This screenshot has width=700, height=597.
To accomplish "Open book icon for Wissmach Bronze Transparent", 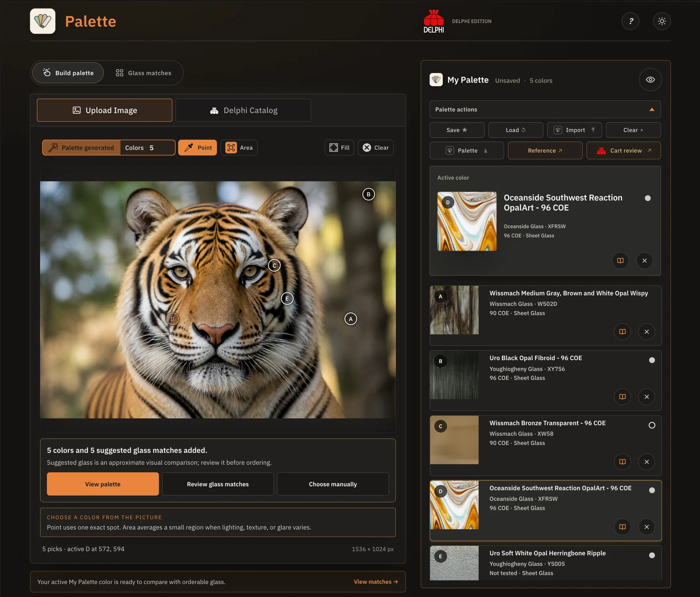I will [x=622, y=462].
